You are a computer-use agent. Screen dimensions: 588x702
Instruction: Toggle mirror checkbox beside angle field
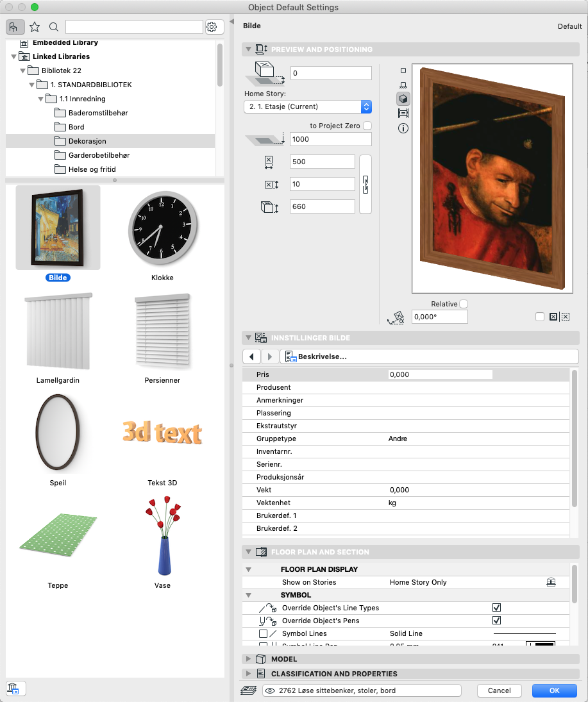pos(540,317)
